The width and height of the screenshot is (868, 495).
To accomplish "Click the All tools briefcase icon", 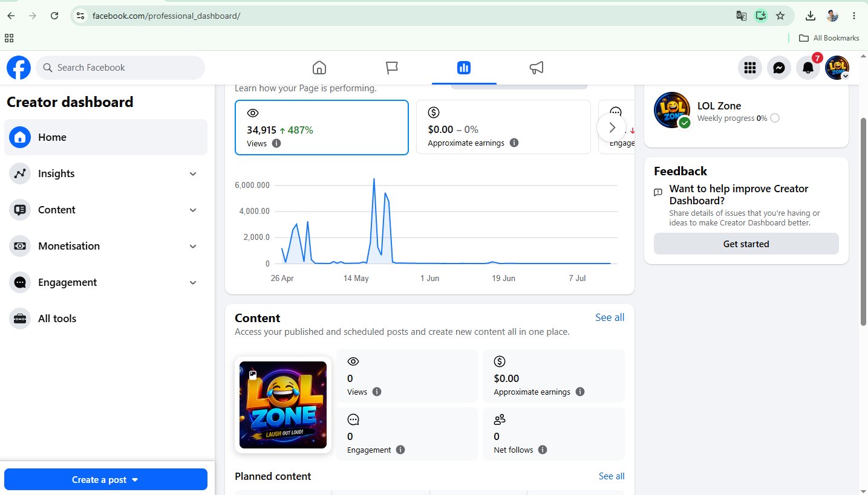I will point(20,319).
